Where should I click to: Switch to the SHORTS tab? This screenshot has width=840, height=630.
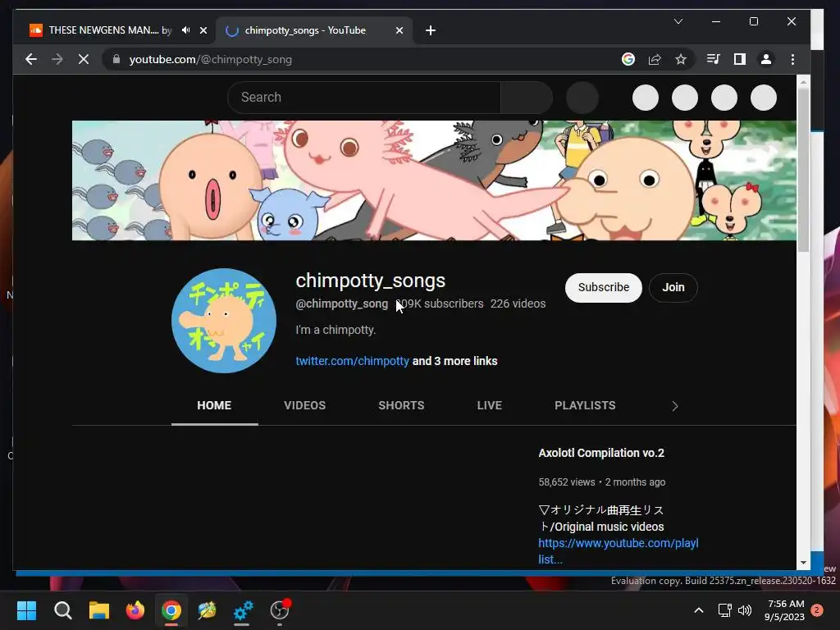tap(401, 405)
